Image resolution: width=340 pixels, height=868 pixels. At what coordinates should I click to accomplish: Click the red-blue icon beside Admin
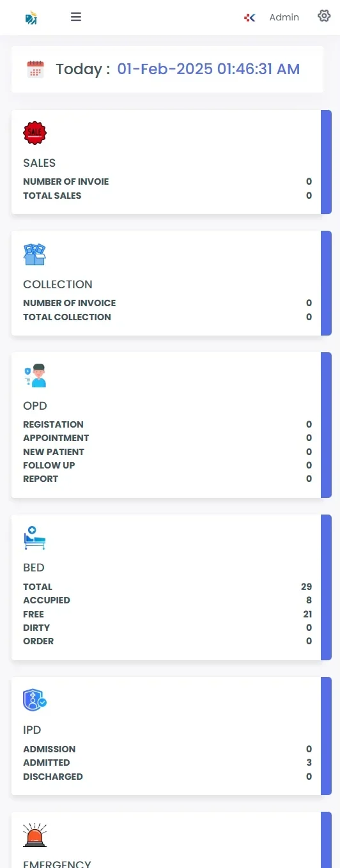(x=250, y=18)
